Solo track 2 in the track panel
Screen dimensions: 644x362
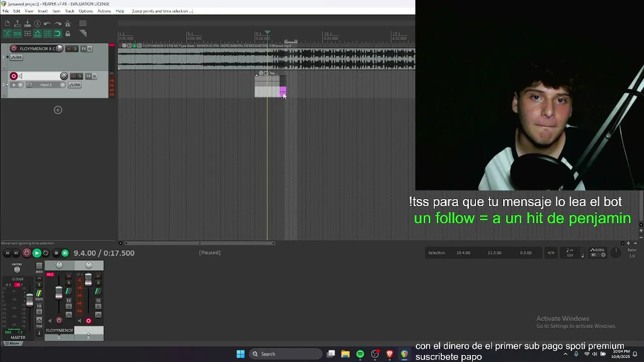click(79, 76)
